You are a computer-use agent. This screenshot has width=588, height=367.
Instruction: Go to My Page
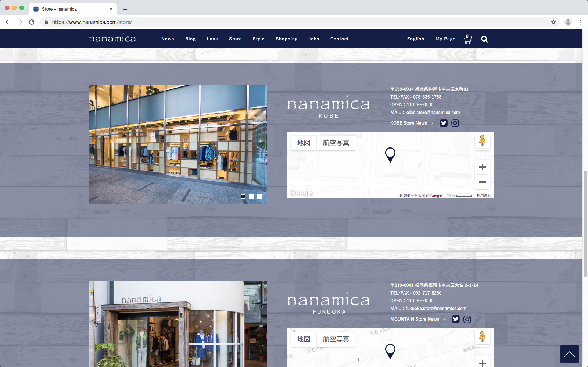[445, 39]
